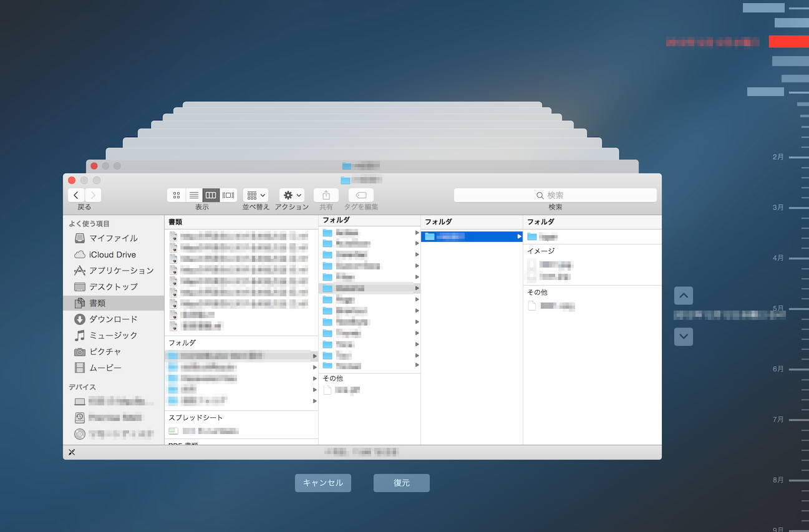Viewport: 809px width, 532px height.
Task: Switch to list view in the toolbar
Action: tap(193, 194)
